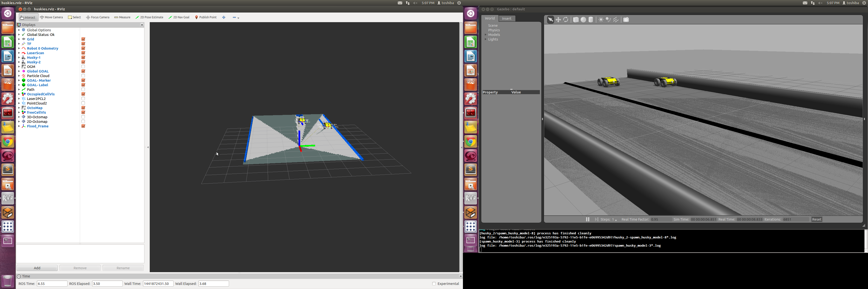This screenshot has width=868, height=289.
Task: Expand the Global Status: Ok item
Action: 19,35
